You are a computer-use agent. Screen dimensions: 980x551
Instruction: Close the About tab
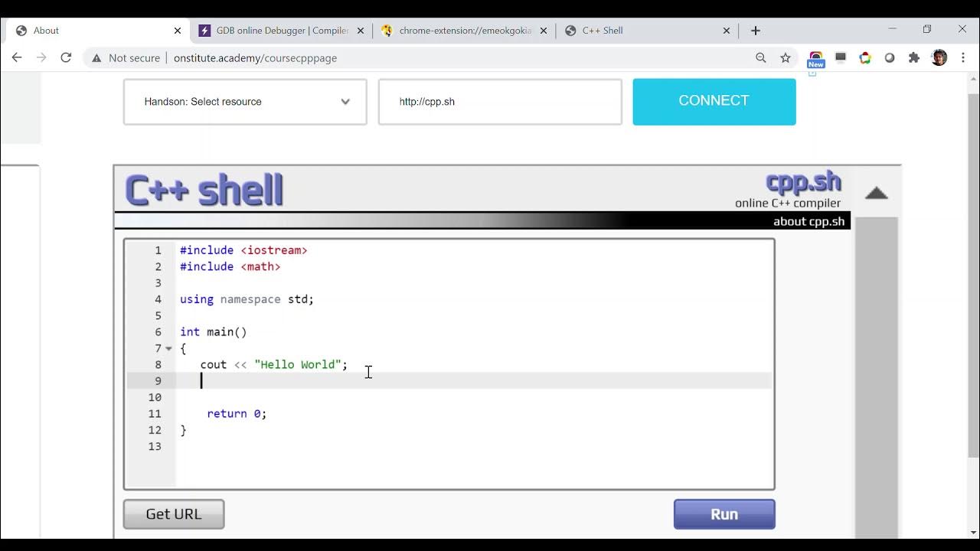[x=178, y=31]
